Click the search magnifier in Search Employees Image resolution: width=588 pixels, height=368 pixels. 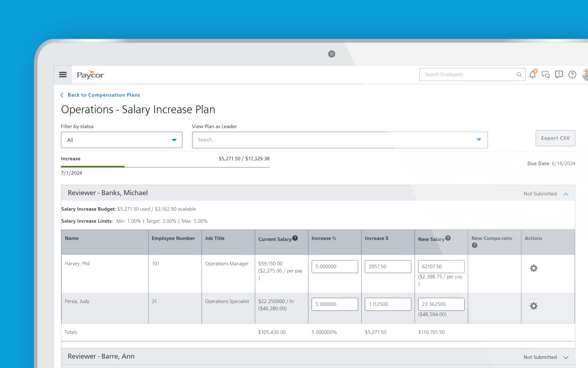(519, 74)
